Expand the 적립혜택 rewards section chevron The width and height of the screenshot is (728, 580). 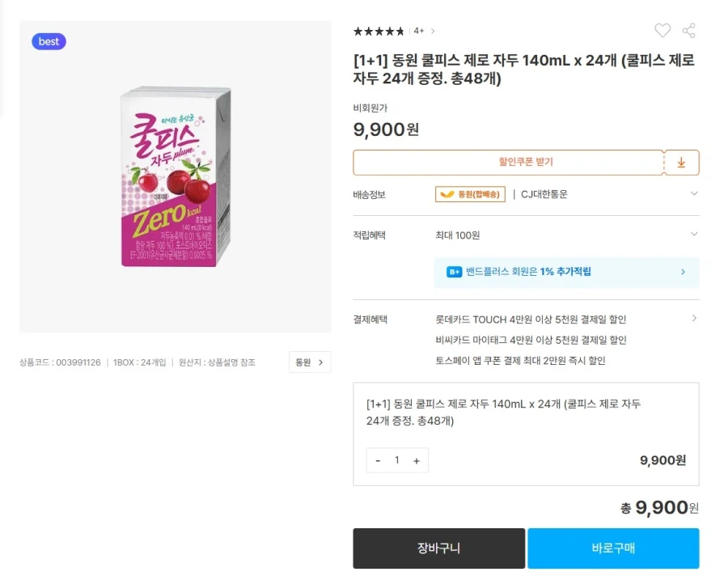point(693,234)
